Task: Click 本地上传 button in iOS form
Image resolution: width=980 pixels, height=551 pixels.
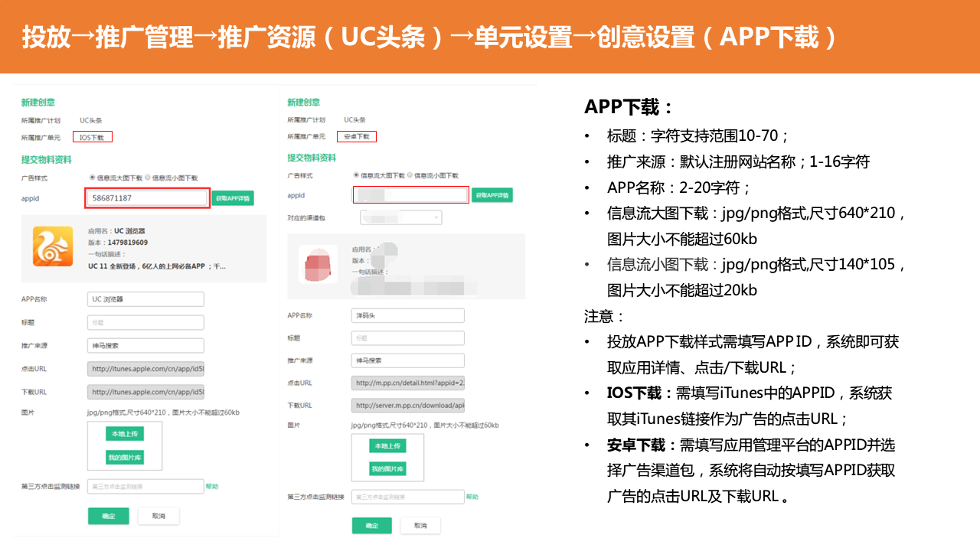Action: (x=125, y=434)
